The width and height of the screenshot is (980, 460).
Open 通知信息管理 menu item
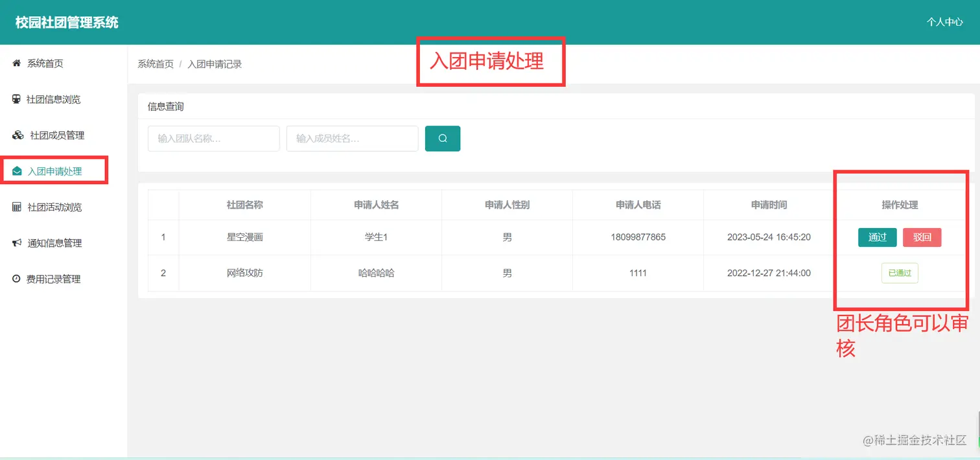(54, 243)
